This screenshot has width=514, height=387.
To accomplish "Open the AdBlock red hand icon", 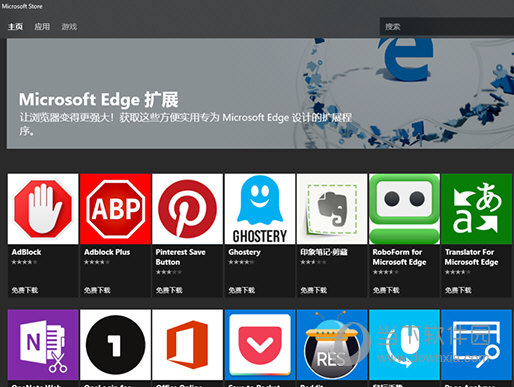I will coord(43,209).
